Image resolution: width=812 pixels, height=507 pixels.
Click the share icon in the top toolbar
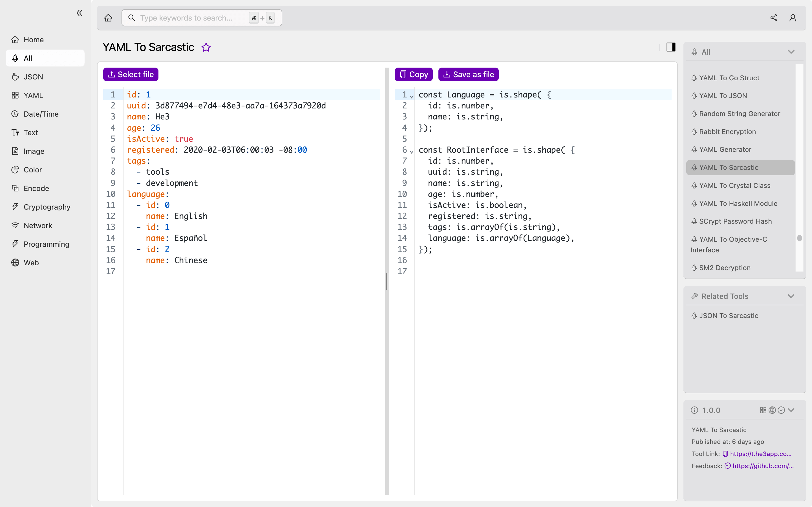pos(773,17)
